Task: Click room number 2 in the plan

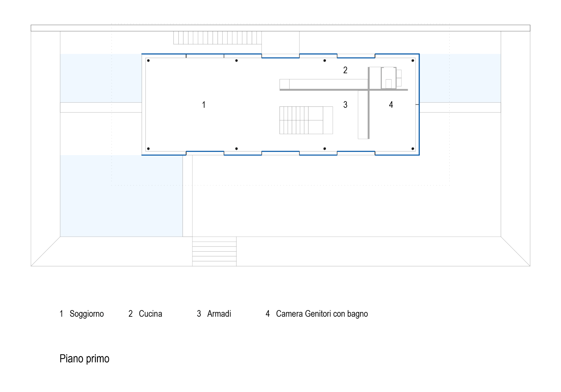Action: pos(345,70)
